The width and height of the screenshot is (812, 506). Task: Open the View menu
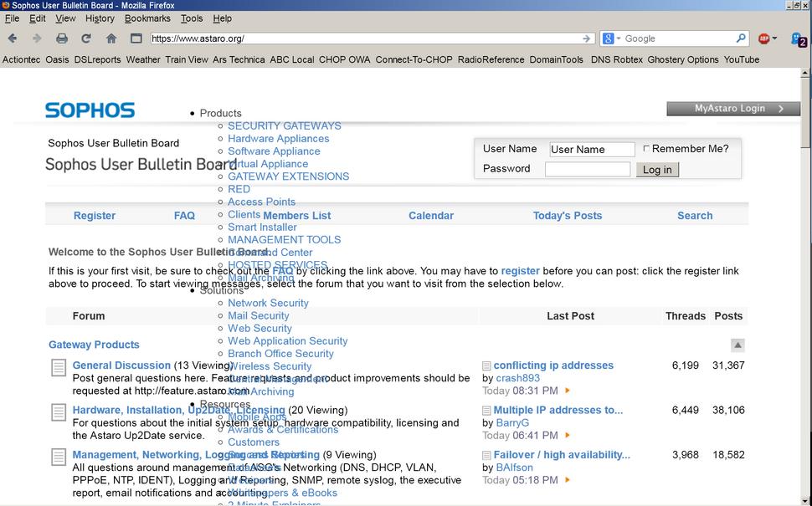[x=65, y=18]
